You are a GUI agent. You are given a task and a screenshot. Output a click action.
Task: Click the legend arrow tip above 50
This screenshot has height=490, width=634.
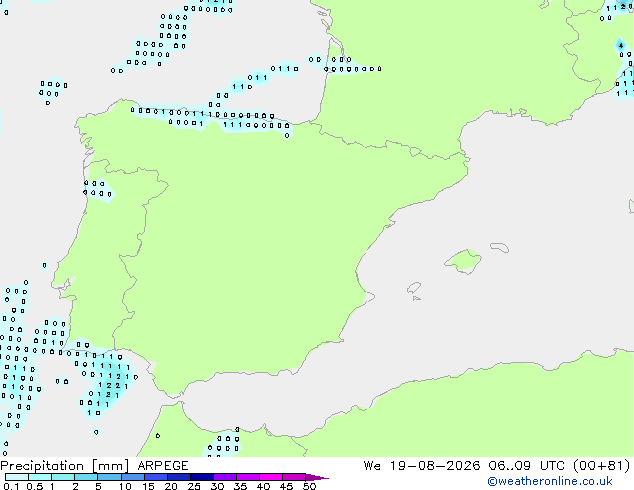[x=317, y=477]
